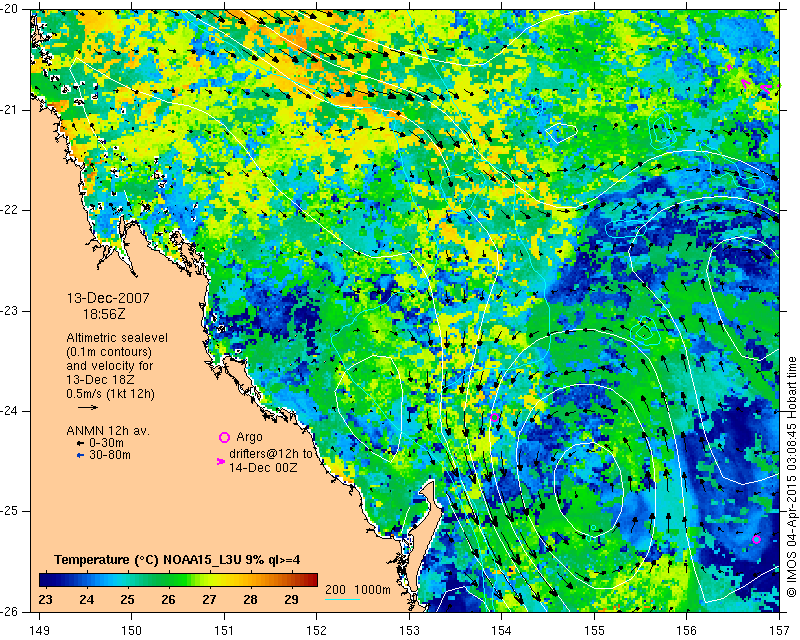Click the latitude axis label '-20'
Viewport: 800px width, 640px height.
click(9, 9)
